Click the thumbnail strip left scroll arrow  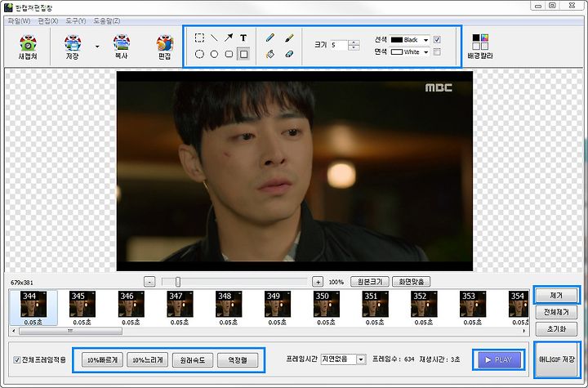(x=14, y=331)
